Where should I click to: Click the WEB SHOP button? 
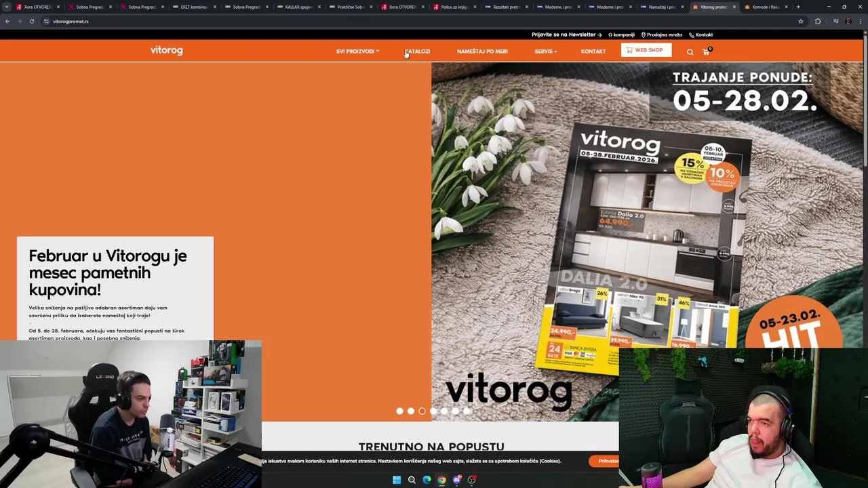[x=646, y=50]
